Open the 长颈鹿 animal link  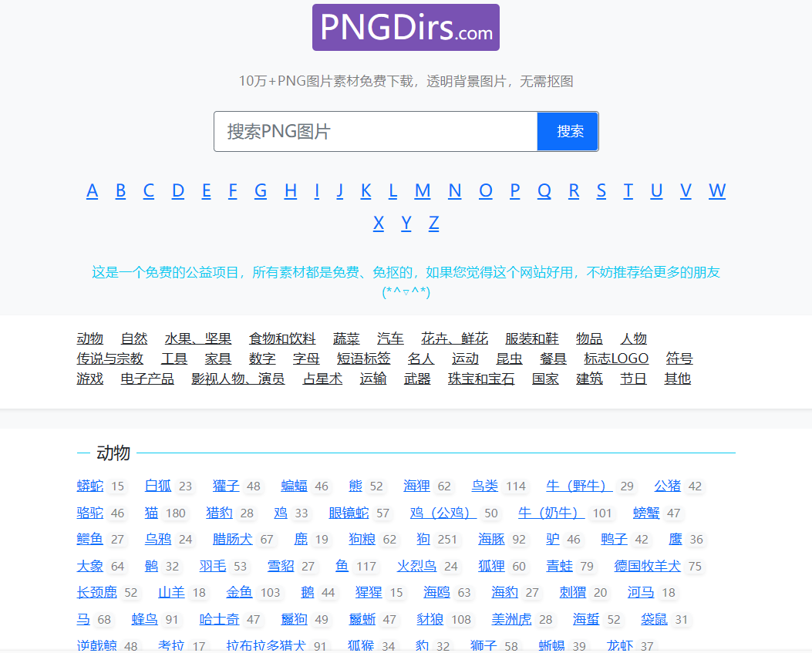coord(97,592)
